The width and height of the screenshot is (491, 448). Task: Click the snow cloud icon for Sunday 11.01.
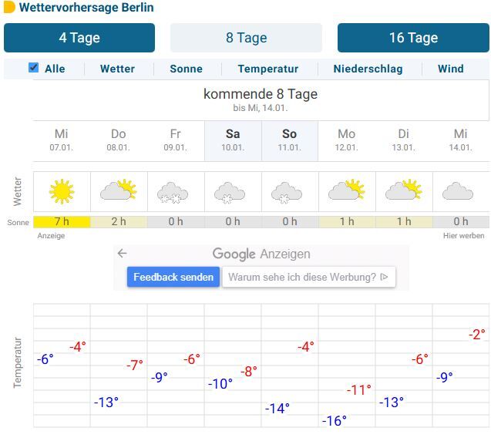tap(290, 191)
